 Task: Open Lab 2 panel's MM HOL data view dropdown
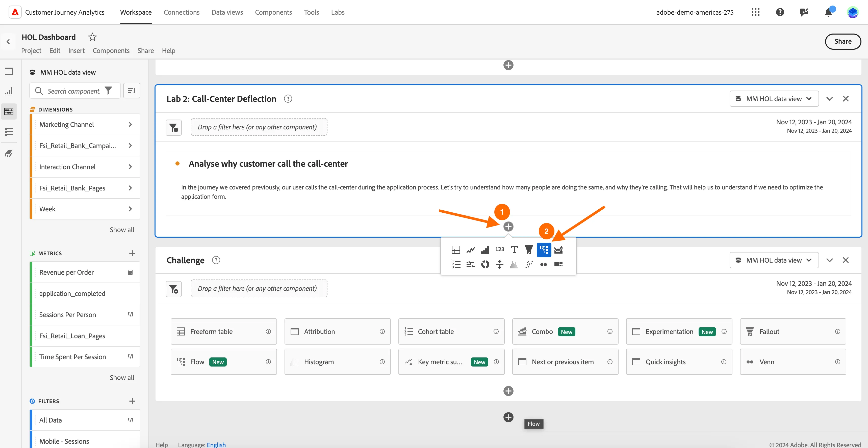[774, 99]
